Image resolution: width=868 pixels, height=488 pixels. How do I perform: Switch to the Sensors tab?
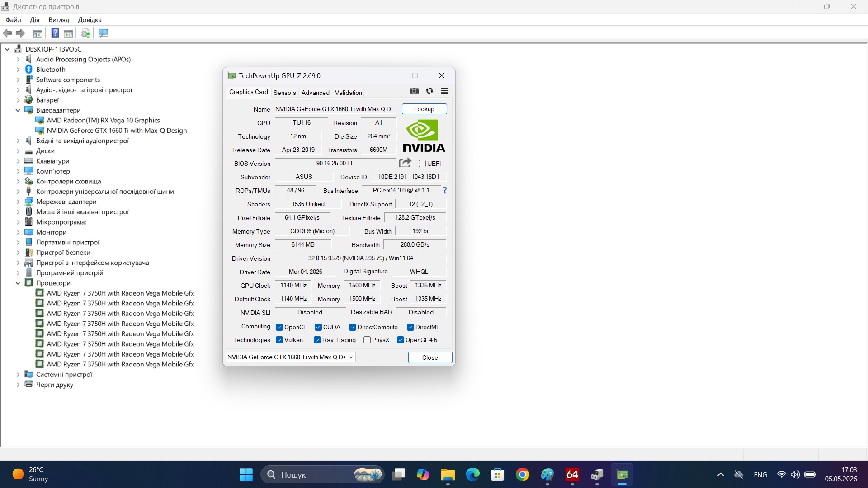(x=285, y=93)
